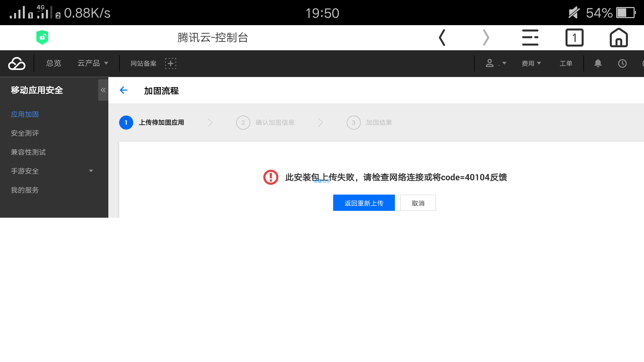644x362 pixels.
Task: Open the notifications bell
Action: pyautogui.click(x=598, y=63)
